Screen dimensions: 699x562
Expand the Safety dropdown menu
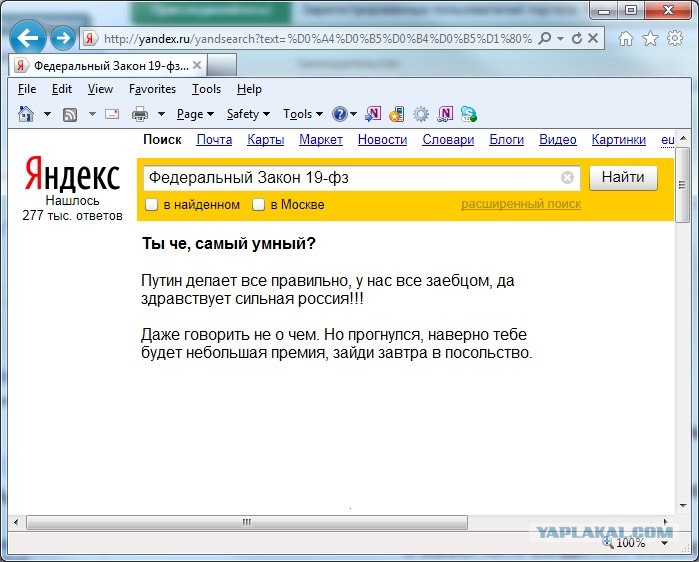(x=248, y=115)
